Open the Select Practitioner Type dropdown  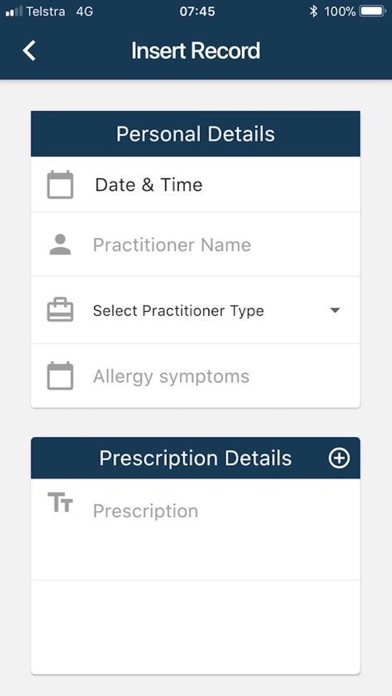(195, 310)
